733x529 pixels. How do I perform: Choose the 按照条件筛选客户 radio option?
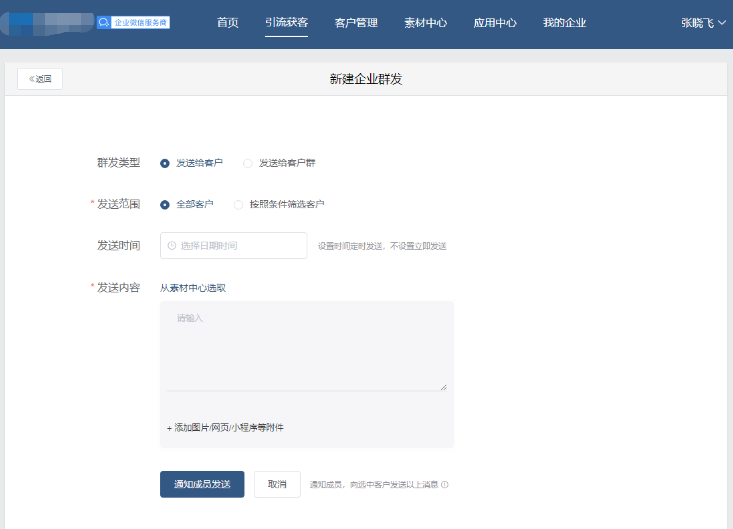click(x=238, y=204)
